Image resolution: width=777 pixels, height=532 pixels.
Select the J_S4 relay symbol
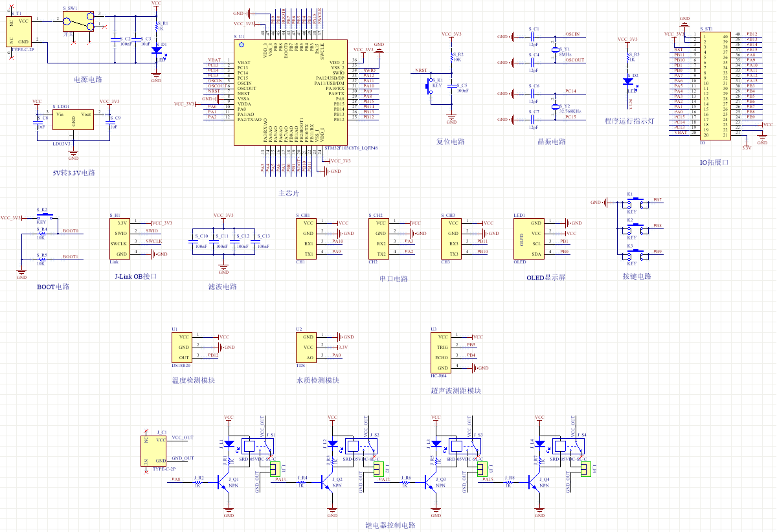click(570, 446)
